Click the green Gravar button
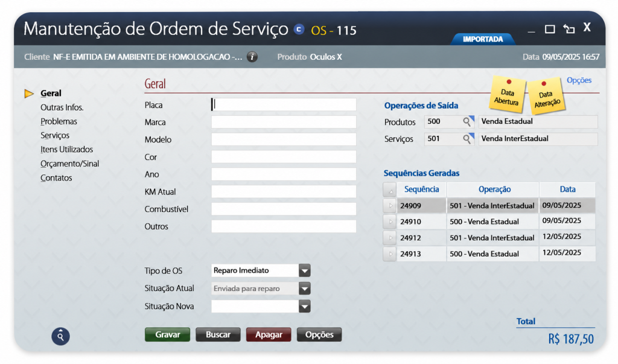618x364 pixels. pyautogui.click(x=168, y=334)
